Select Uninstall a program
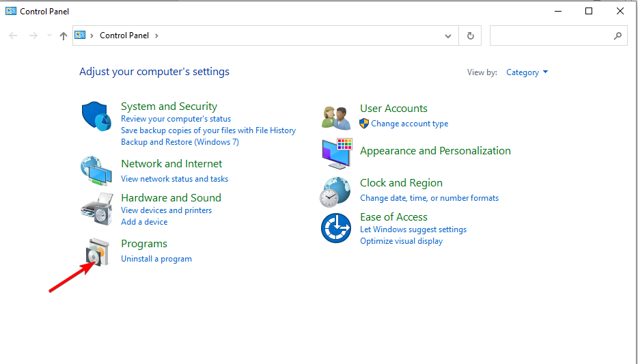638x364 pixels. (156, 259)
